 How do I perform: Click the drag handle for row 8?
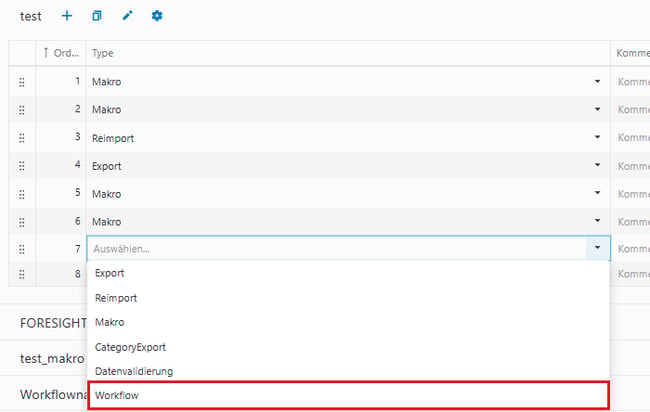[22, 274]
